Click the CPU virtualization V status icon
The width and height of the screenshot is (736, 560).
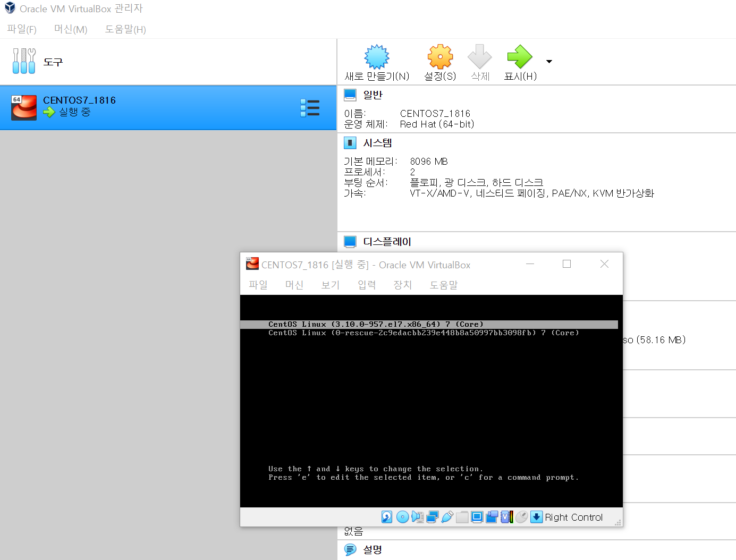(507, 517)
